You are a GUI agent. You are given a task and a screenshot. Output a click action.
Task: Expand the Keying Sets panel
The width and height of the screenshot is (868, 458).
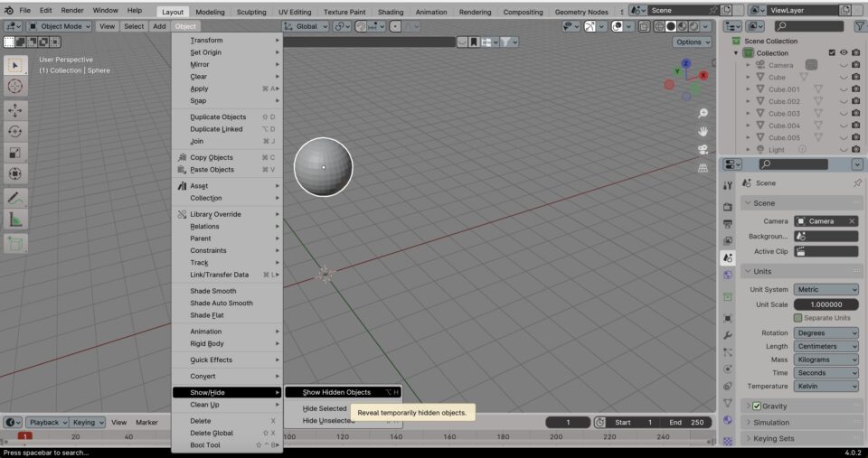[x=773, y=438]
